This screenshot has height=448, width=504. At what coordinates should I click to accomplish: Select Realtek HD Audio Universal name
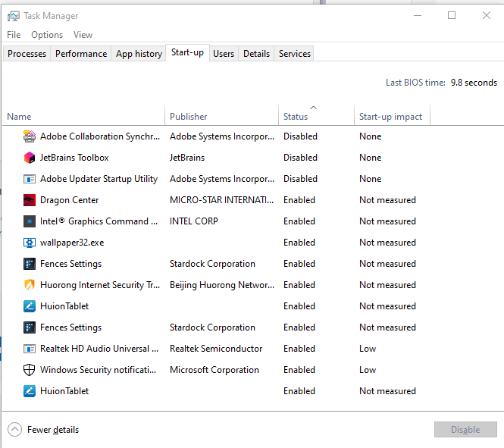pos(99,349)
